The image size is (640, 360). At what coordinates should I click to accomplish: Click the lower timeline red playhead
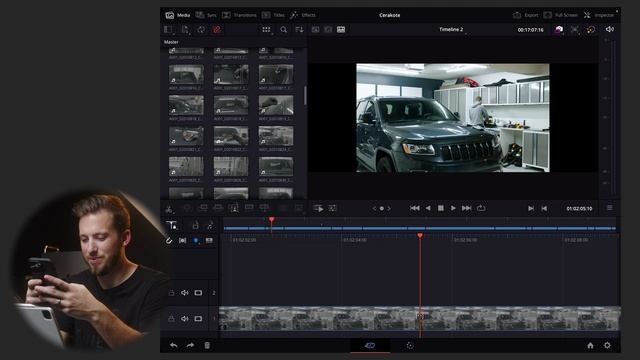click(420, 237)
